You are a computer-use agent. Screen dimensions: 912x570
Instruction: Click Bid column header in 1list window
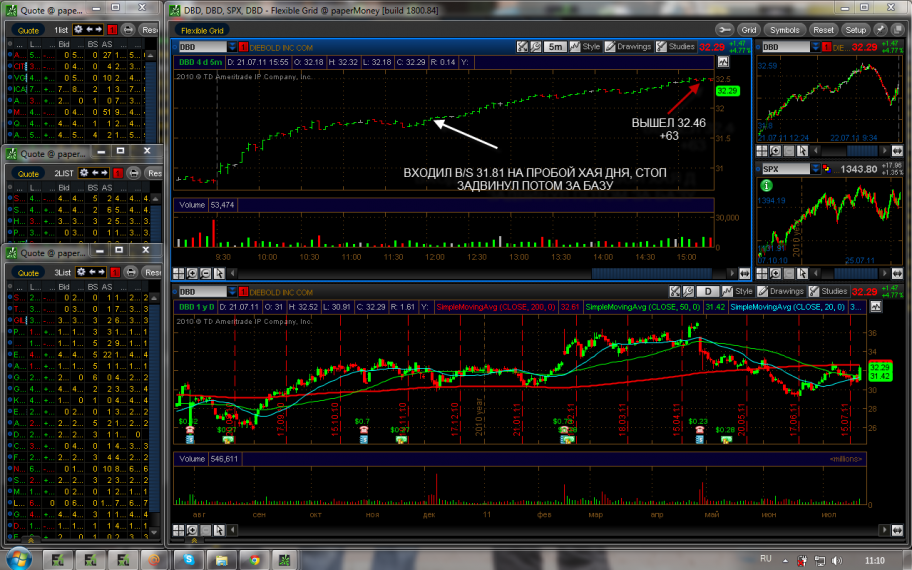63,44
